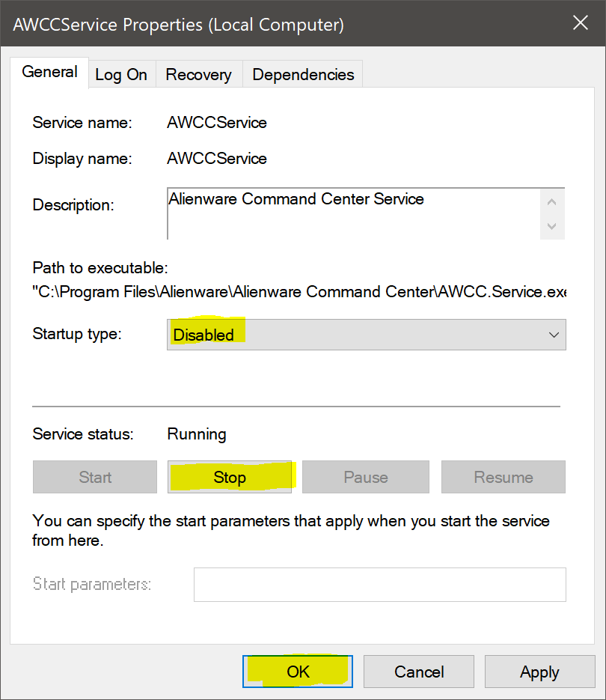Stop the running service
This screenshot has height=700, width=606.
(230, 477)
